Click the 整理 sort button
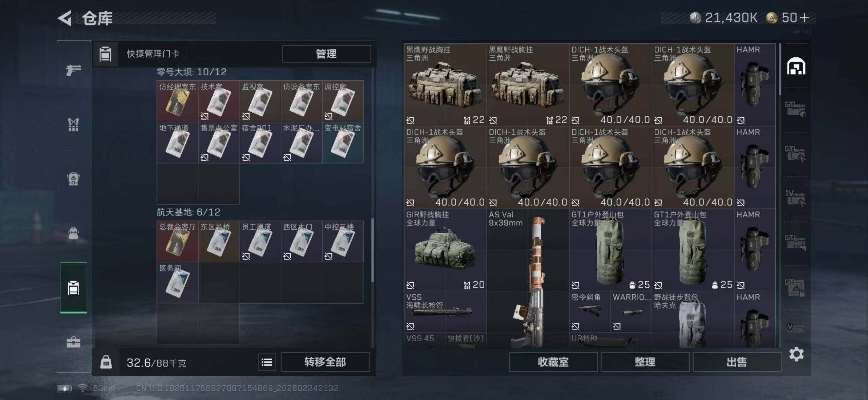Screen dimensions: 868x400 (x=645, y=362)
